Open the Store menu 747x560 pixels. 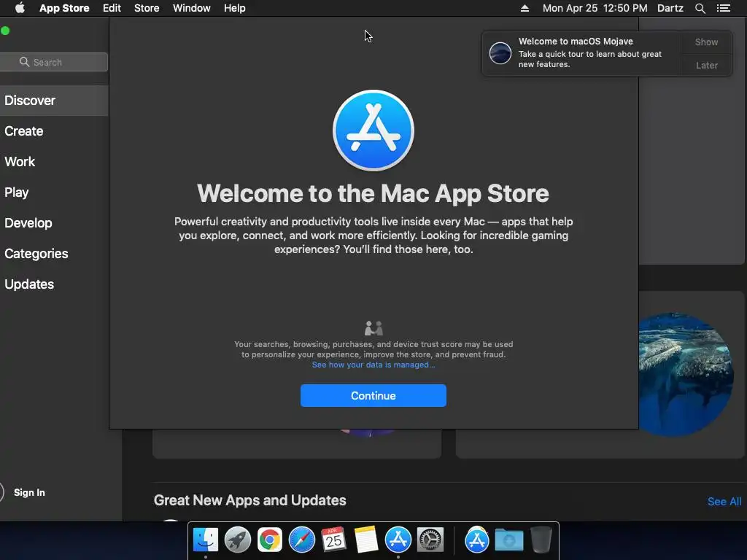tap(147, 8)
